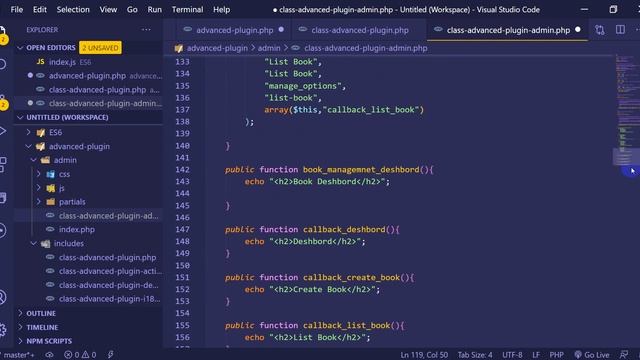Image resolution: width=640 pixels, height=360 pixels.
Task: Expand the js folder
Action: point(39,188)
